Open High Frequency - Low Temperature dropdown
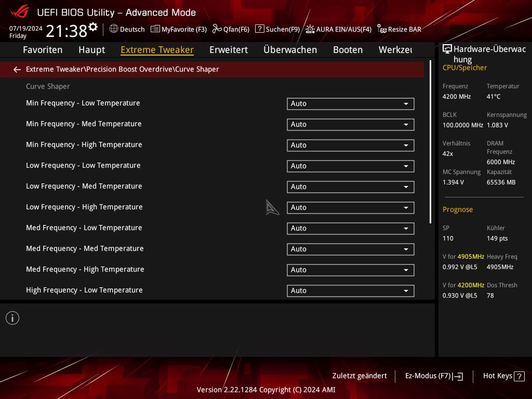 click(x=351, y=291)
